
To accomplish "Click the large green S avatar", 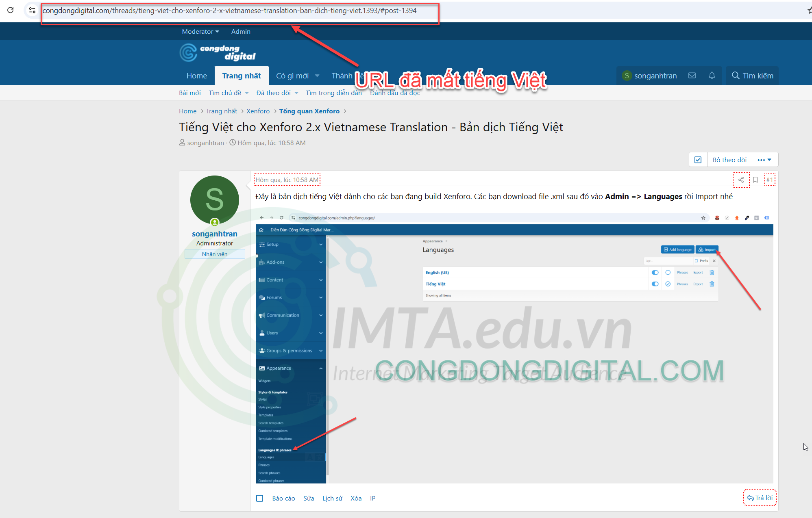I will point(215,200).
